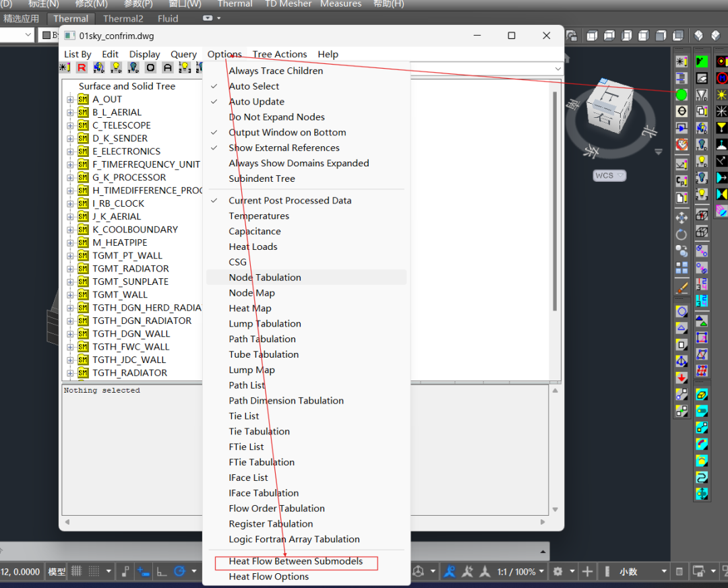
Task: Expand the A_OUT submodel tree node
Action: pos(70,100)
